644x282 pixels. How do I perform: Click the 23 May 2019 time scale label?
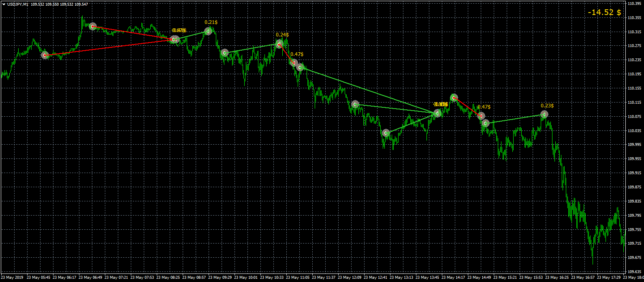[x=12, y=278]
